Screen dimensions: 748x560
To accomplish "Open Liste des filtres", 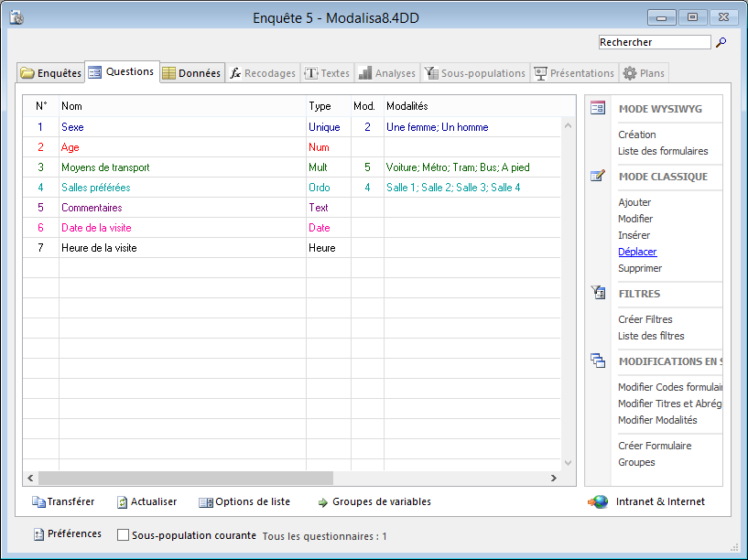I will 651,336.
